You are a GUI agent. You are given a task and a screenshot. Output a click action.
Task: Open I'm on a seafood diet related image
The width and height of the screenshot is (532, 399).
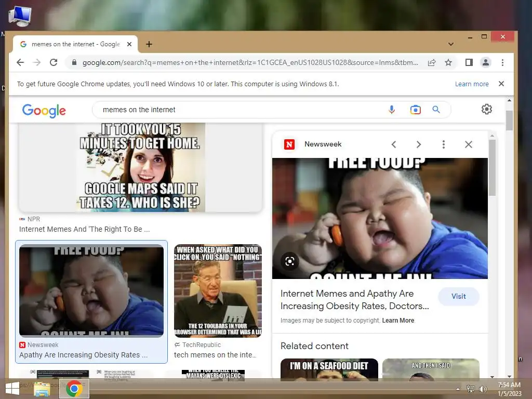(x=329, y=369)
